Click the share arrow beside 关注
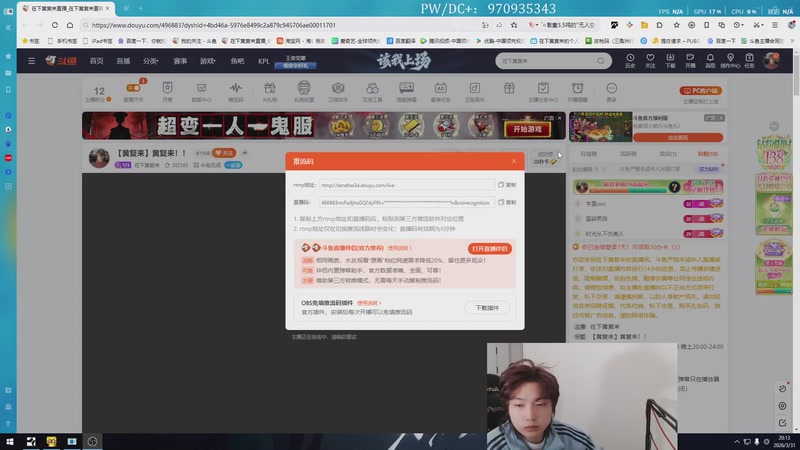Image resolution: width=800 pixels, height=450 pixels. tap(245, 153)
